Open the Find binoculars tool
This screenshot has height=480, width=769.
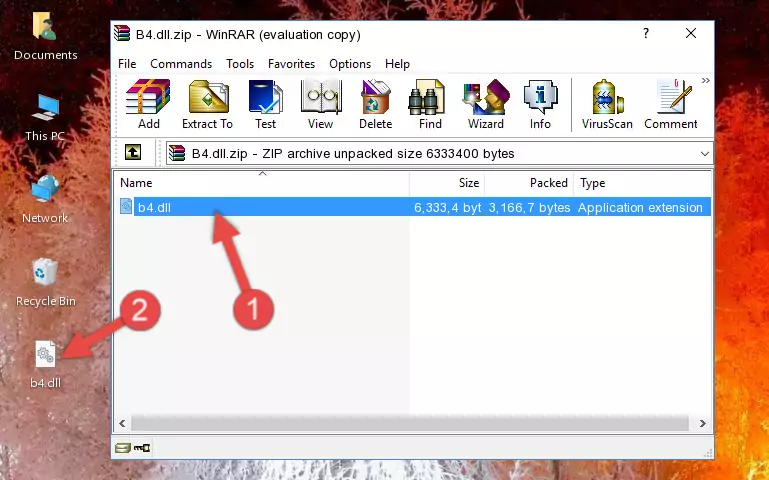[430, 104]
